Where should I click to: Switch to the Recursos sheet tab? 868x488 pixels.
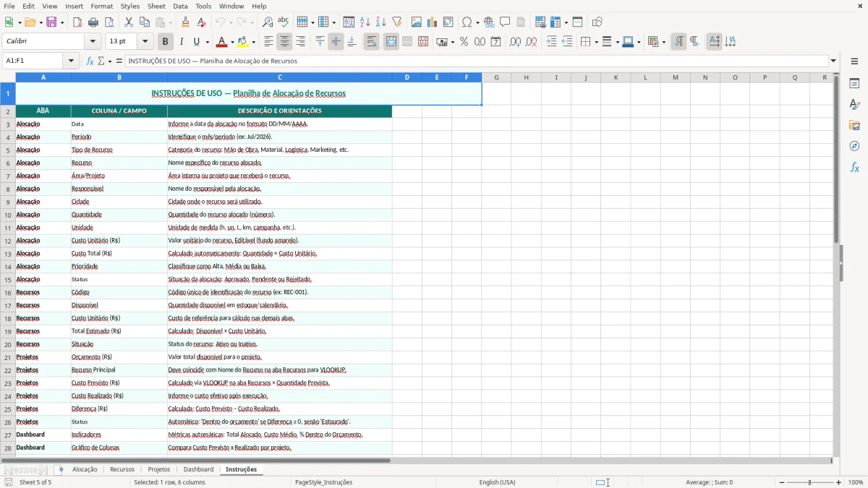coord(122,469)
